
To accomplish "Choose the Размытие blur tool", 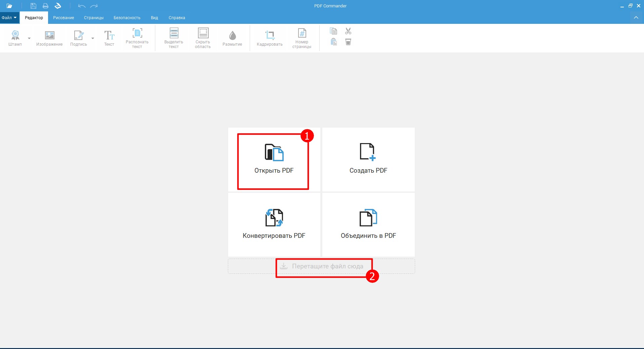I will 232,38.
